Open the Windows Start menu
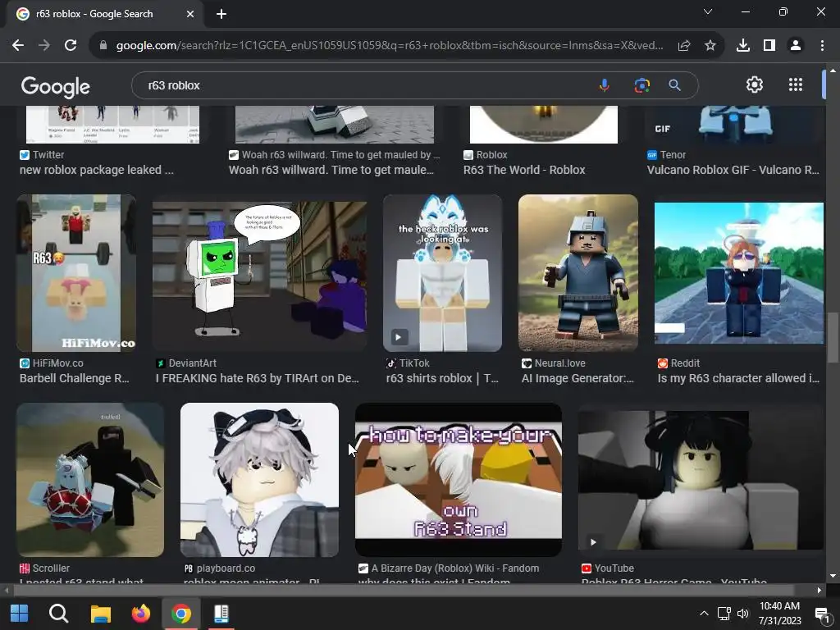 [x=20, y=614]
